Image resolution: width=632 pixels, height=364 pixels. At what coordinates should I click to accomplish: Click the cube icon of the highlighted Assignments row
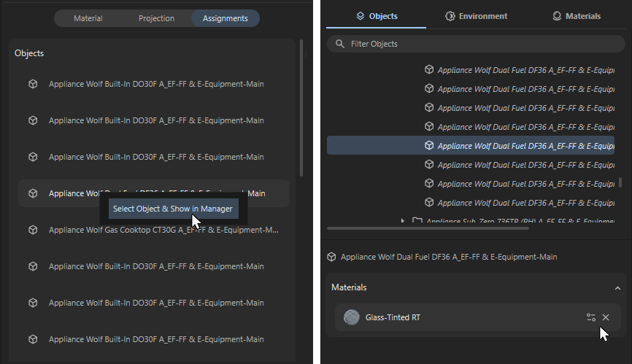click(33, 193)
